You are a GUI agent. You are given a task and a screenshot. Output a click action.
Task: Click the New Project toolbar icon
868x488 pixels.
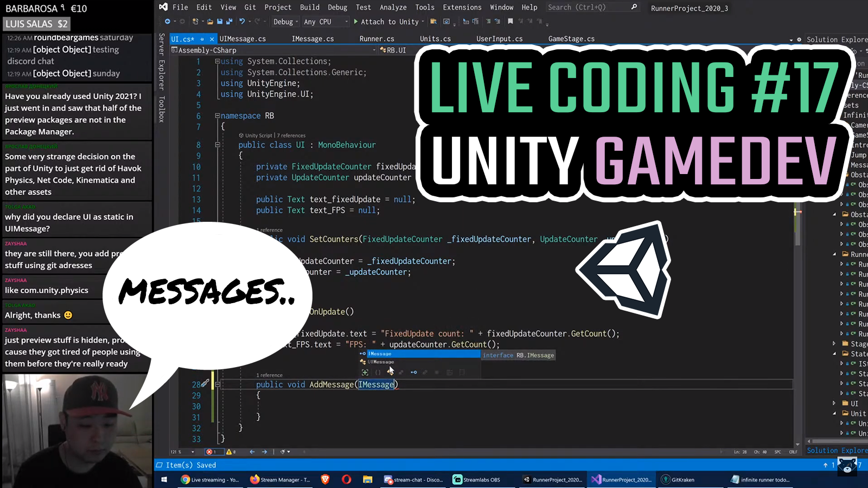(x=196, y=22)
